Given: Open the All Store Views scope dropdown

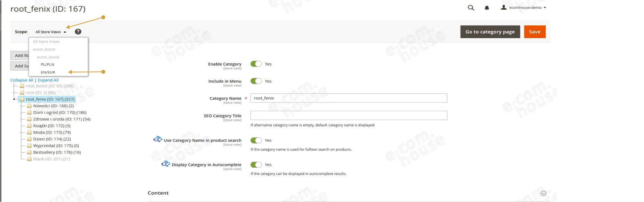Looking at the screenshot, I should 51,32.
